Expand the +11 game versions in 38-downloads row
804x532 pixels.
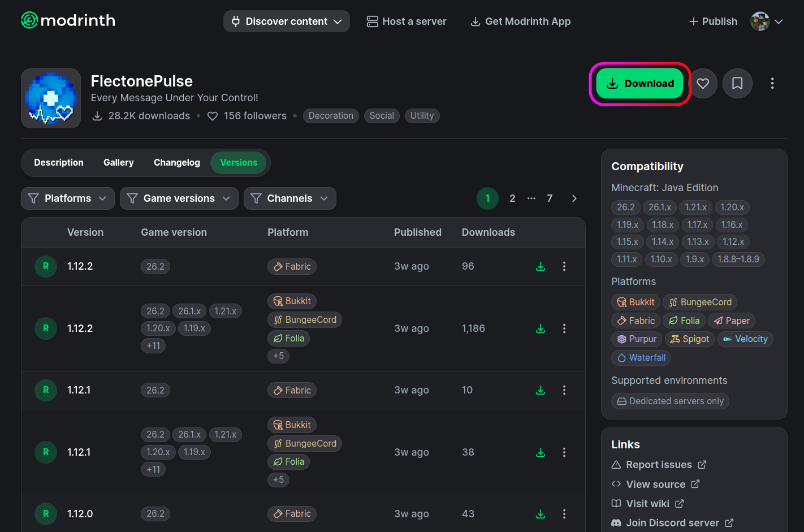(153, 469)
